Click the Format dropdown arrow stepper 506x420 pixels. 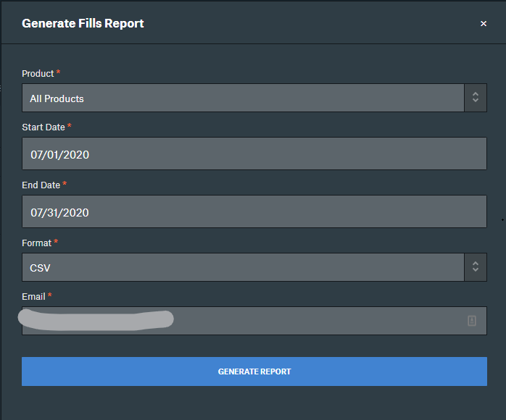tap(476, 267)
